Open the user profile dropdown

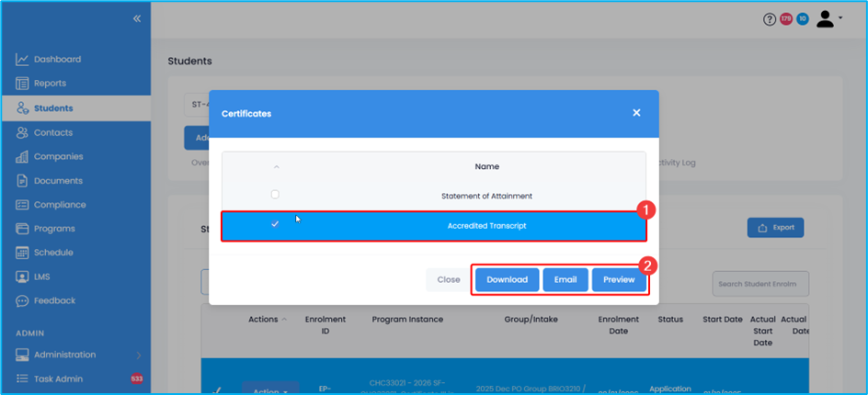pyautogui.click(x=829, y=19)
